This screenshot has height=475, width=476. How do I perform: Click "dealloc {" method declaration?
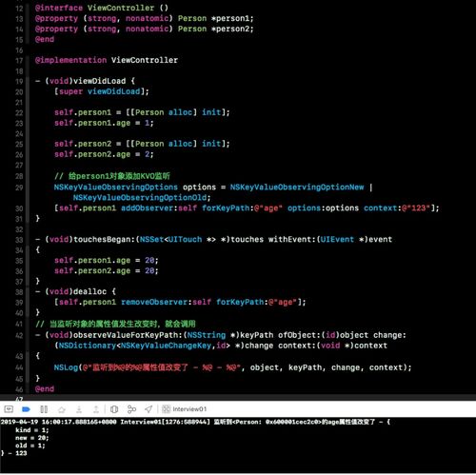tap(94, 291)
